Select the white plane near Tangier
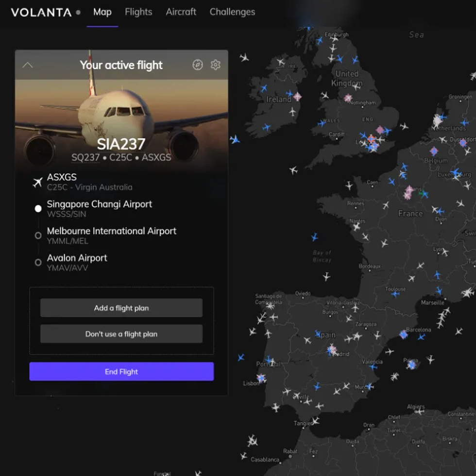Viewport: 476px width, 476px height. pos(316,421)
